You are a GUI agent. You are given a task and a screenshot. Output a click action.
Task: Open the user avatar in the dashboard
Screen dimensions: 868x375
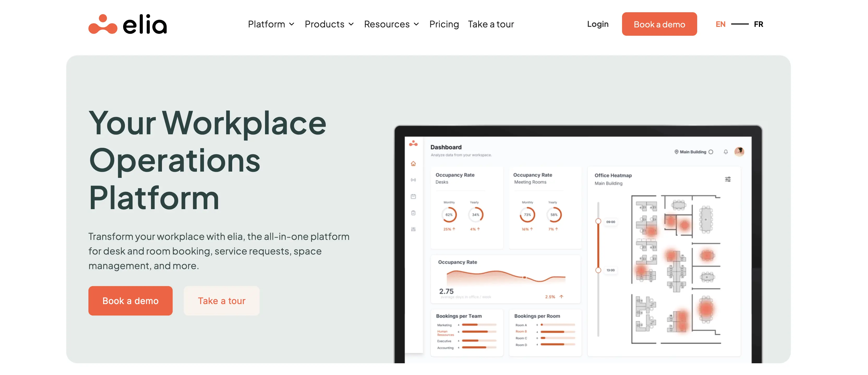[x=739, y=152]
